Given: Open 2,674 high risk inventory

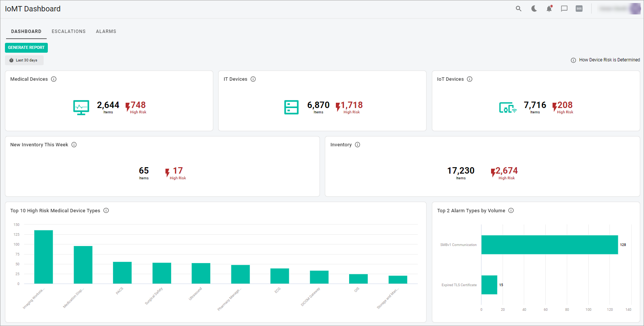Looking at the screenshot, I should tap(504, 173).
